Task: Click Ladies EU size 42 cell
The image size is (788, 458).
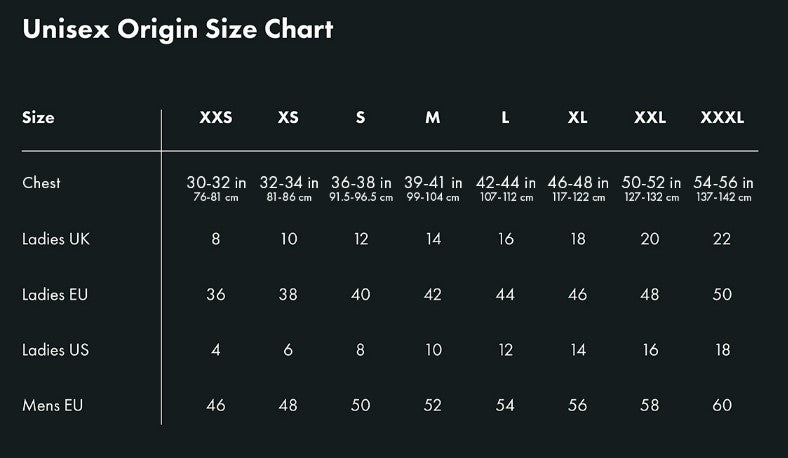Action: click(433, 294)
